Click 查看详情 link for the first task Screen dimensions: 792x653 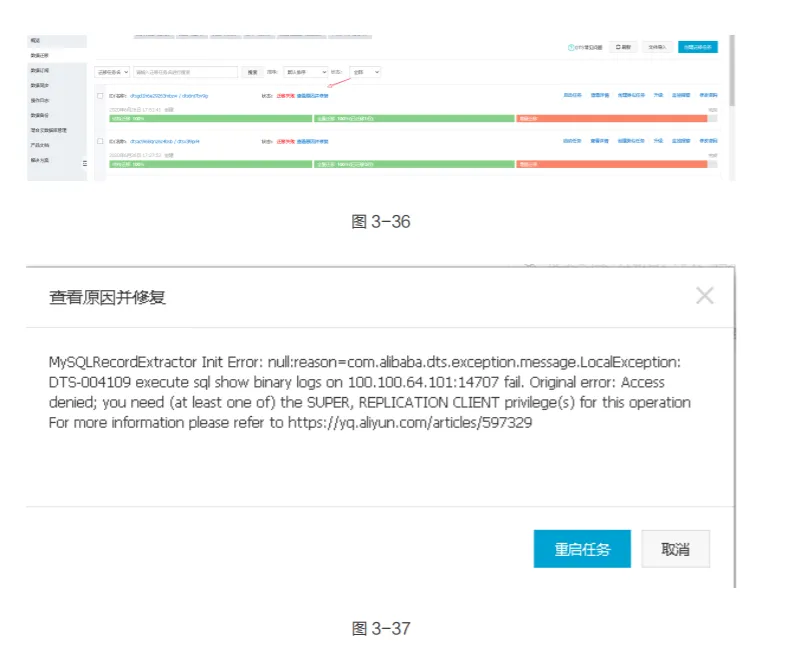600,95
